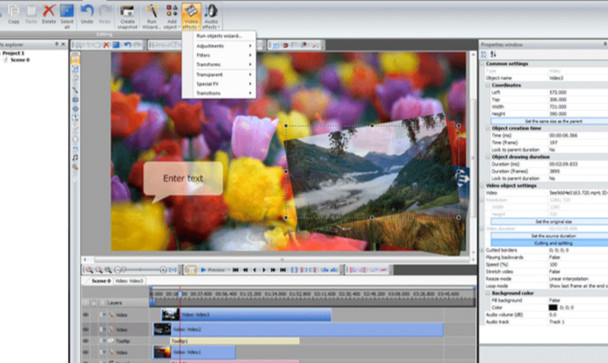Screen dimensions: 608x363
Task: Click the Undo arrow in the ribbon
Action: point(87,14)
